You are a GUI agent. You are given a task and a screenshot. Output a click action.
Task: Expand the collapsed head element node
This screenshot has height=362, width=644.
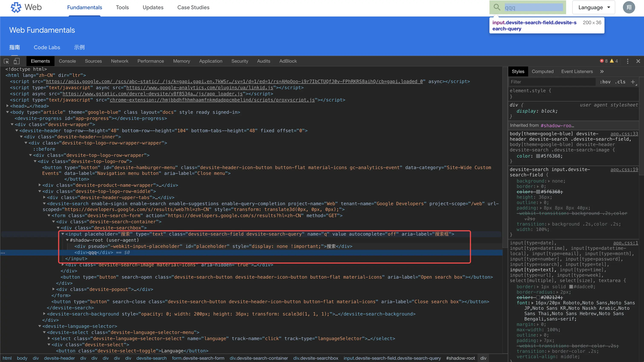(x=7, y=106)
